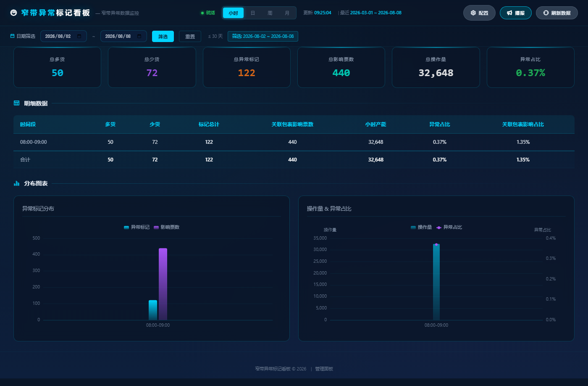Click the cyan 异常标记 bar in chart
The height and width of the screenshot is (386, 588).
click(x=153, y=310)
